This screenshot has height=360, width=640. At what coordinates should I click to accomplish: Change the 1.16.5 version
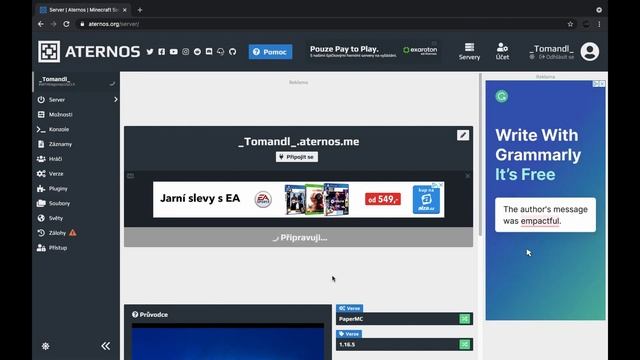[x=464, y=344]
